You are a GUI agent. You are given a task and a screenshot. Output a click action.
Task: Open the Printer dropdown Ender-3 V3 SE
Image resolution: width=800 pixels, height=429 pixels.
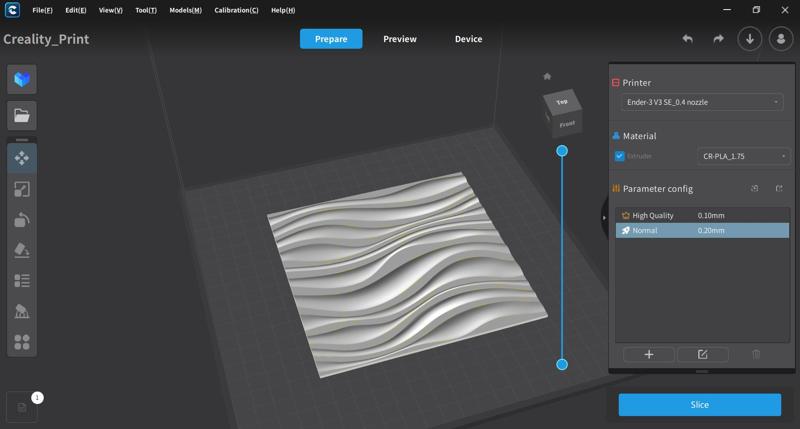(702, 102)
